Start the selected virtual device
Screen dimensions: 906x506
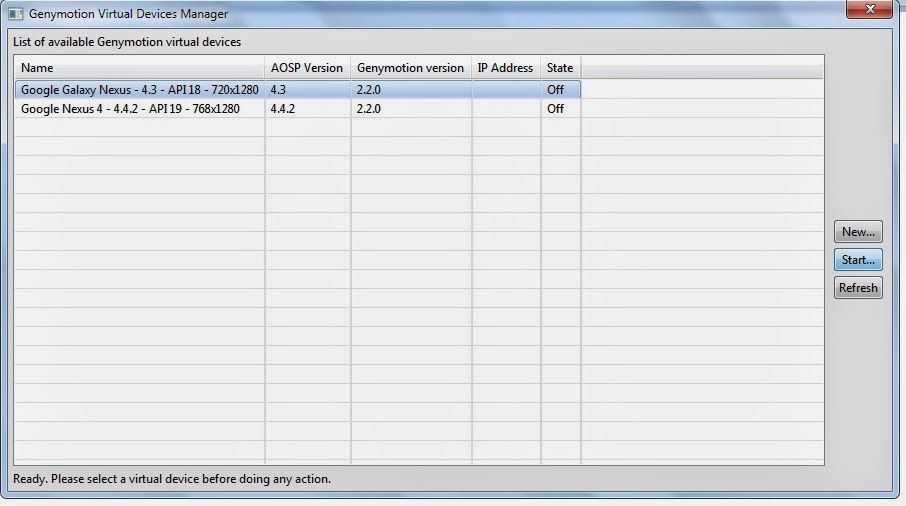coord(858,260)
